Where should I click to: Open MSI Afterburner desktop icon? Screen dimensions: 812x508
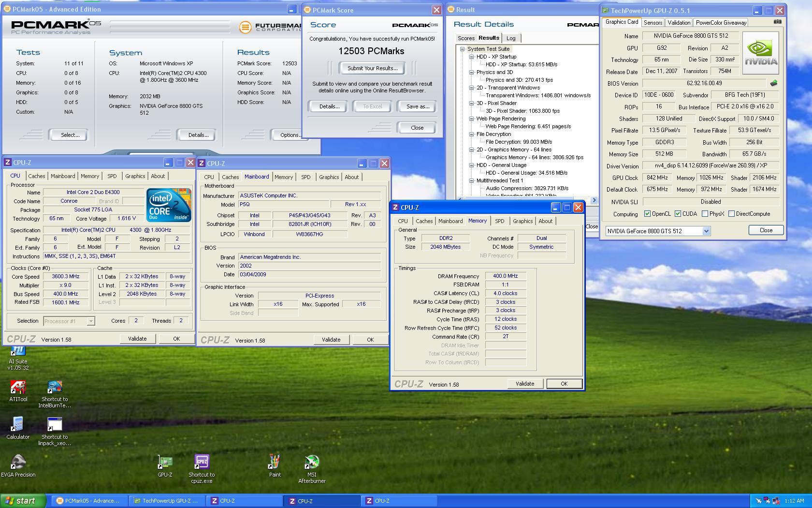tap(312, 469)
